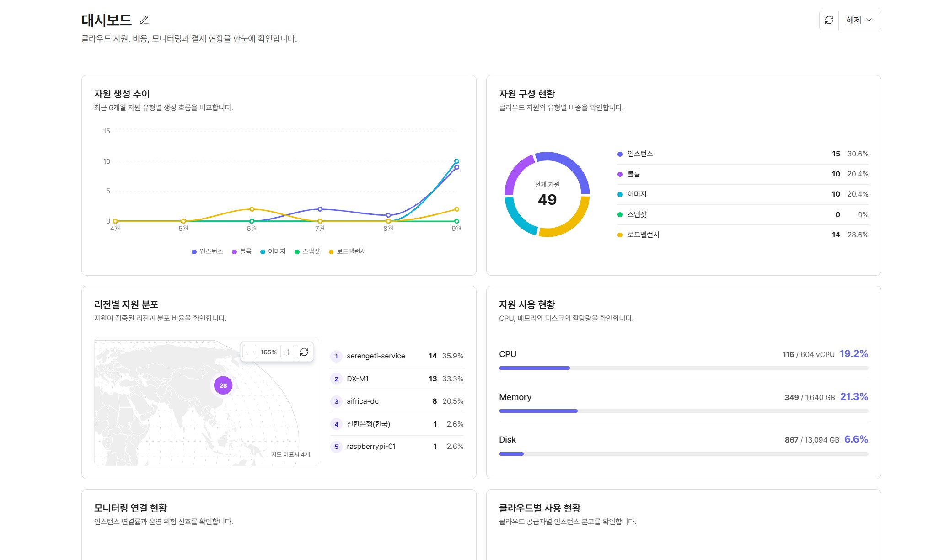Zoom in the region map
Image resolution: width=950 pixels, height=560 pixels.
(x=288, y=352)
